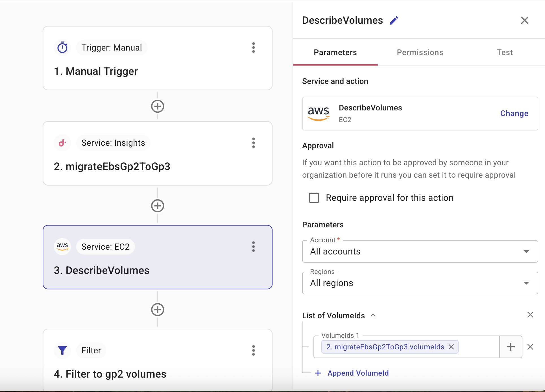Open the Manual Trigger step's three-dot menu

(x=253, y=48)
